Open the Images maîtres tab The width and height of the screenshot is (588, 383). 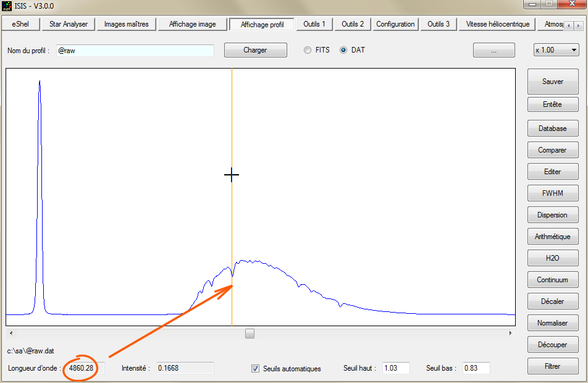pyautogui.click(x=125, y=24)
